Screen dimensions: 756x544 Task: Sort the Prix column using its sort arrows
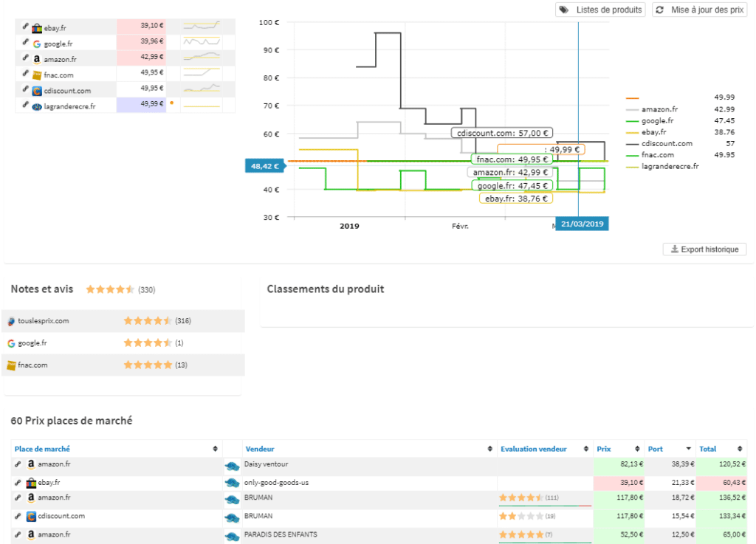pyautogui.click(x=636, y=448)
